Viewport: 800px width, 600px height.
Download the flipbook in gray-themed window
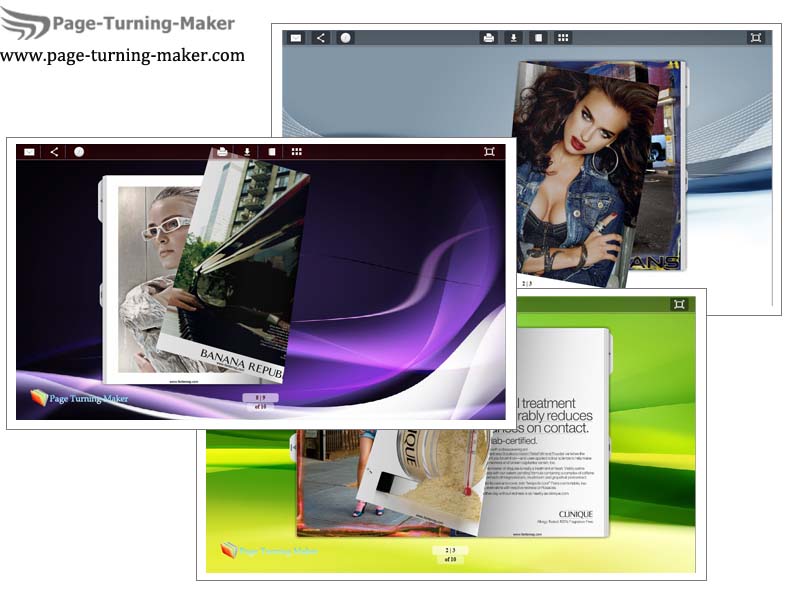[x=513, y=38]
